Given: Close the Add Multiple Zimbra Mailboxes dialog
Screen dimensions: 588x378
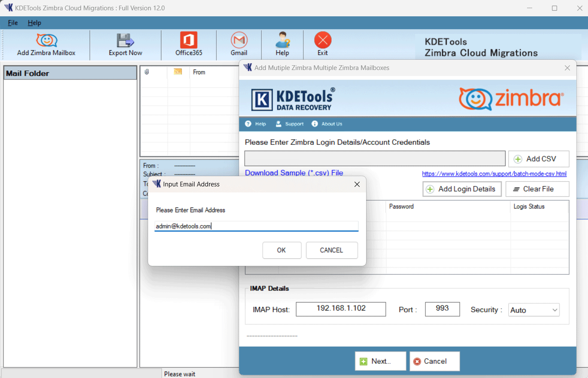Looking at the screenshot, I should 567,68.
